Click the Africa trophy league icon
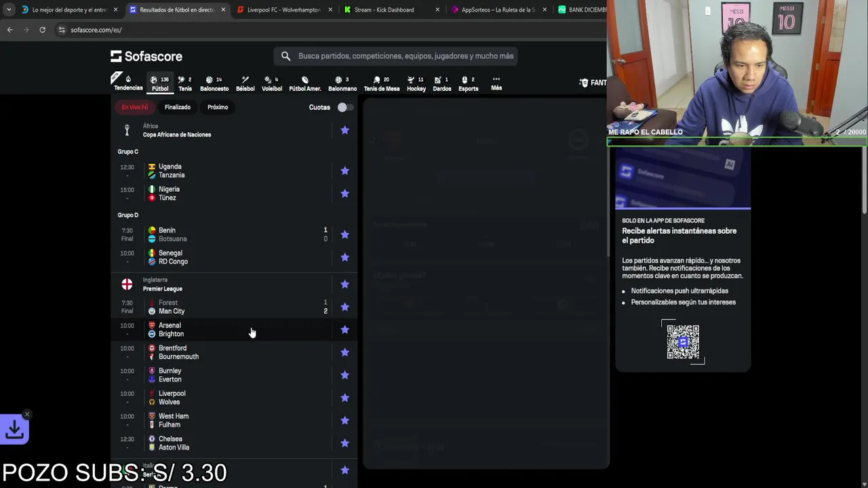868x488 pixels. pos(127,130)
